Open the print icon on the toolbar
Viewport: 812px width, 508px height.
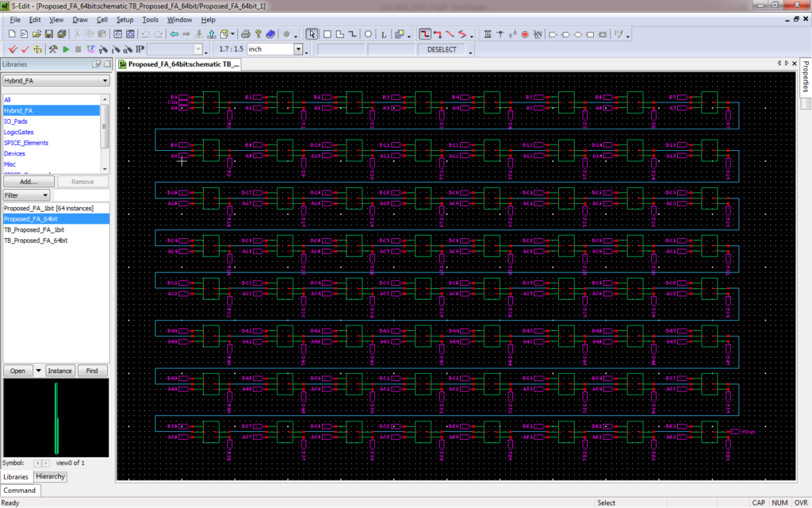pyautogui.click(x=246, y=33)
